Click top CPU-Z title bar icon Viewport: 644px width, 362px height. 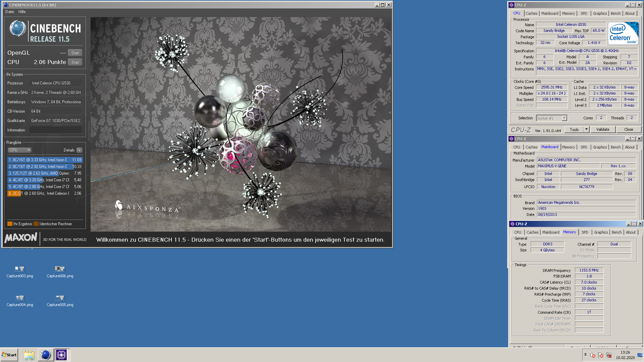coord(512,5)
